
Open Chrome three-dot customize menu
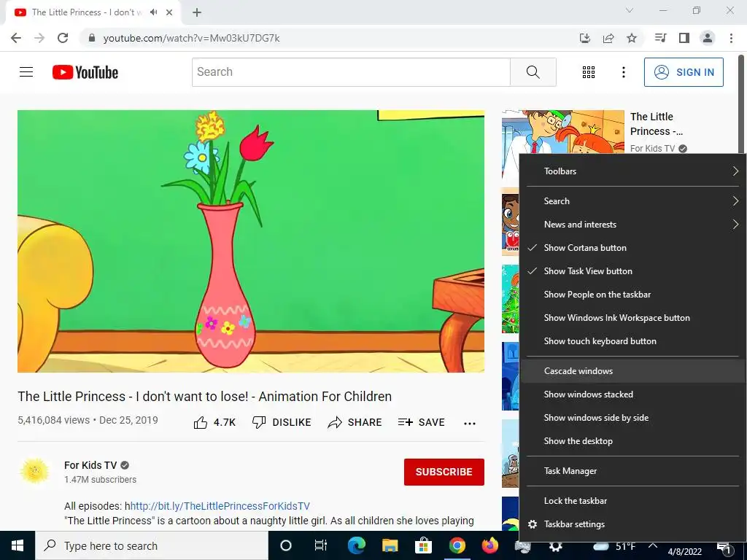731,38
